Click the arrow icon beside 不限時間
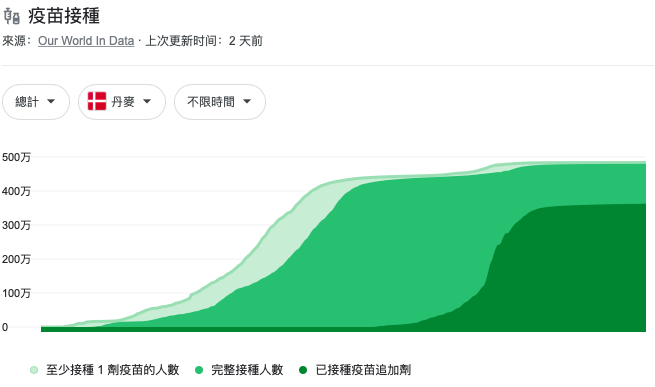Viewport: 655px width, 387px height. click(x=247, y=102)
